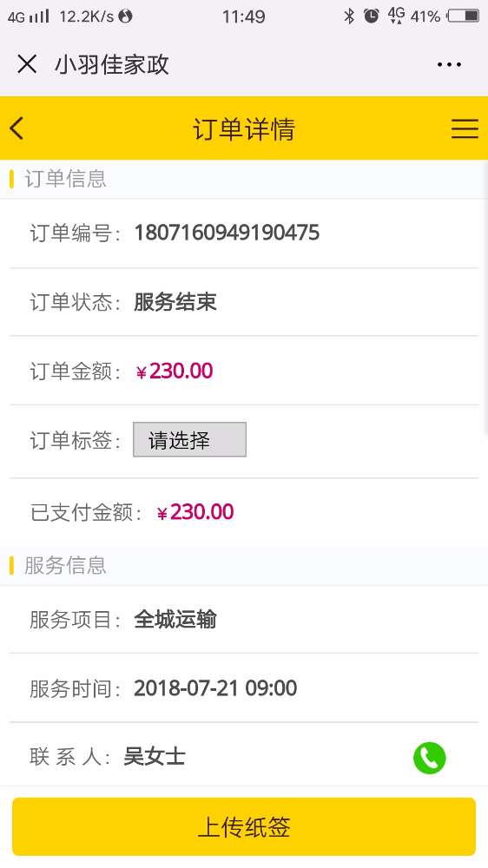Viewport: 488px width, 868px height.
Task: Open the hamburger menu icon
Action: click(465, 128)
